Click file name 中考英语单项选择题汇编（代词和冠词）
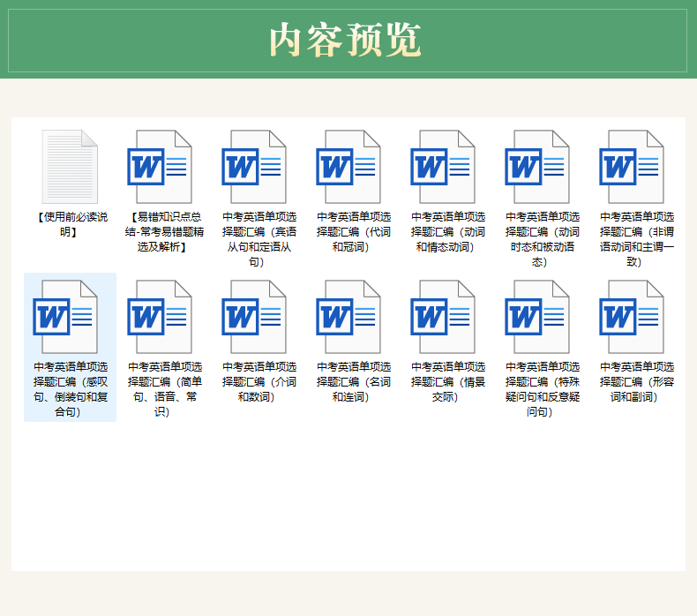The image size is (697, 616). pyautogui.click(x=354, y=232)
